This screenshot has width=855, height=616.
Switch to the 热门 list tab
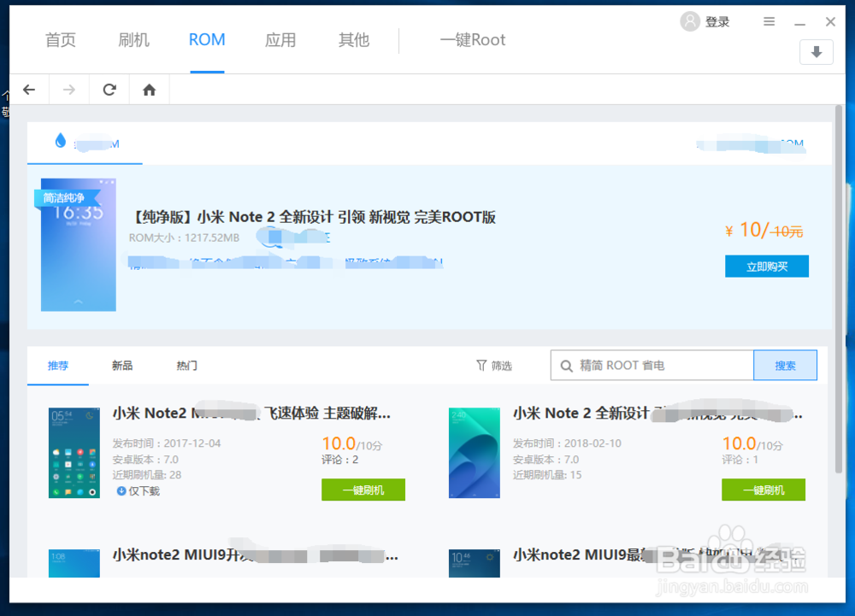coord(186,366)
